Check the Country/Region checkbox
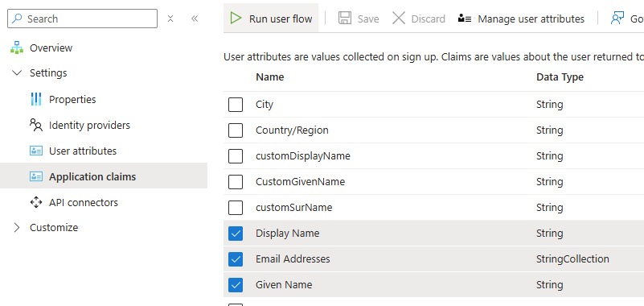This screenshot has height=306, width=644. coord(236,130)
